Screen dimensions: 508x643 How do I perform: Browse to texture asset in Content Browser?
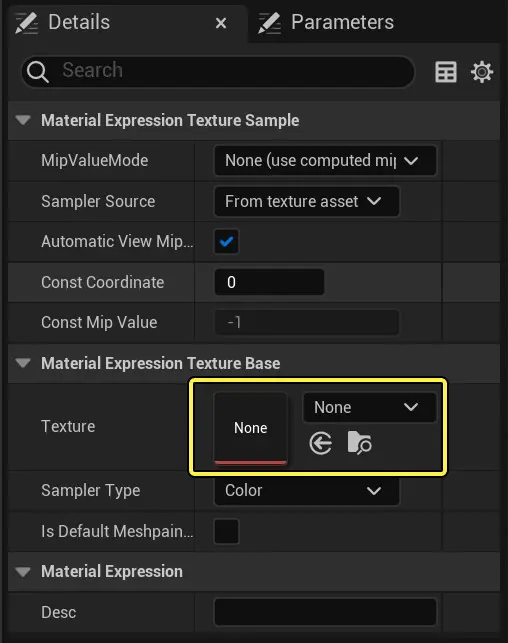[x=359, y=442]
